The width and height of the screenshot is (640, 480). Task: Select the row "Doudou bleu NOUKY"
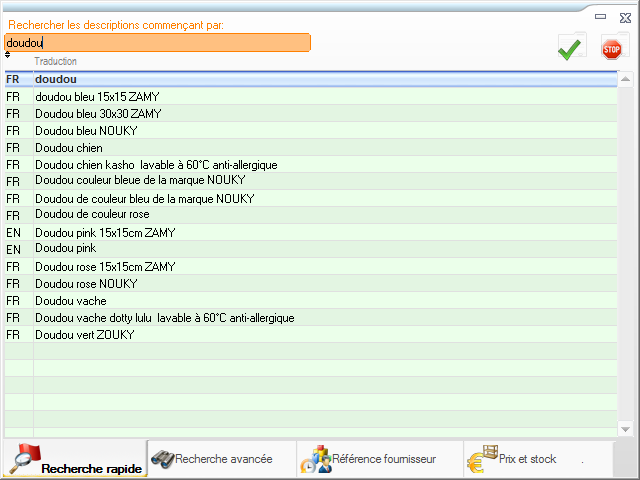pos(84,131)
